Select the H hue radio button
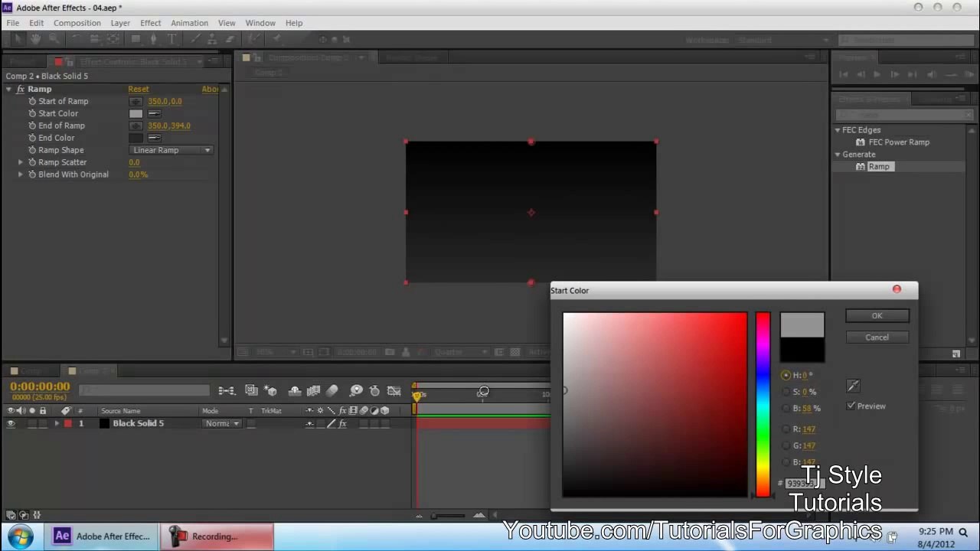The height and width of the screenshot is (551, 980). [x=786, y=375]
